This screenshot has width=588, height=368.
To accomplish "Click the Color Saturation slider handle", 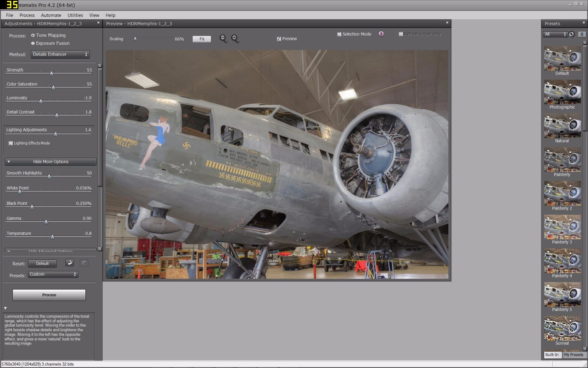I will point(53,88).
